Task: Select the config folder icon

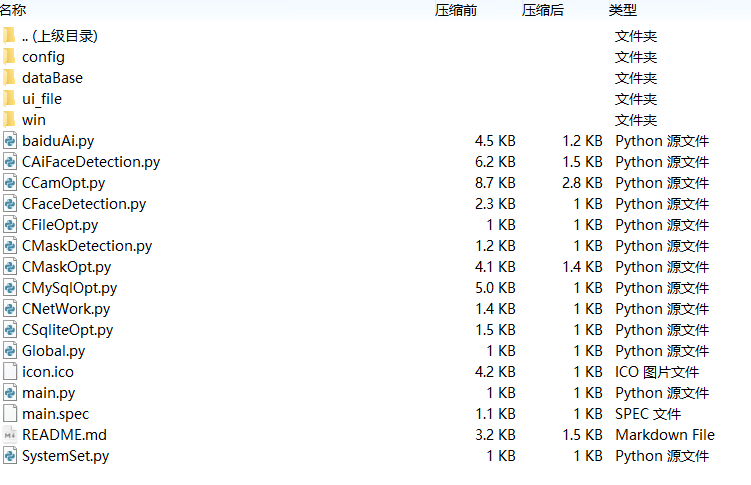Action: coord(9,56)
